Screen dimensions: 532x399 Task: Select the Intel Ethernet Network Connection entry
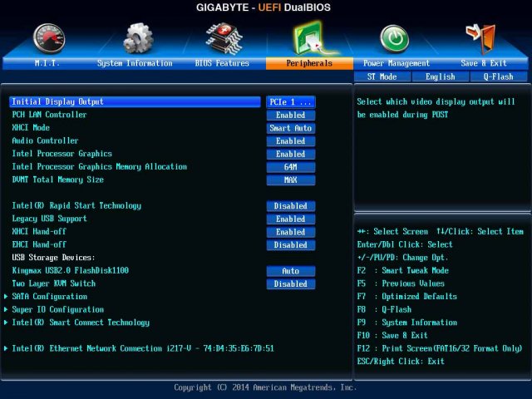coord(142,348)
